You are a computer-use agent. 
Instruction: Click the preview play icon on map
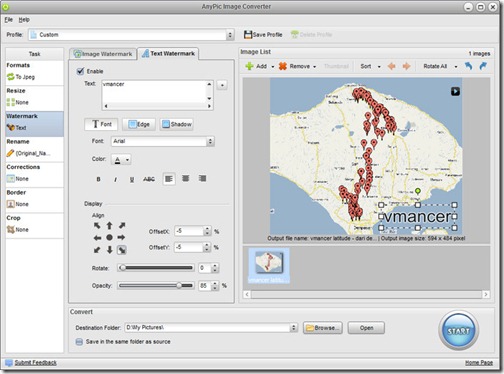[455, 91]
